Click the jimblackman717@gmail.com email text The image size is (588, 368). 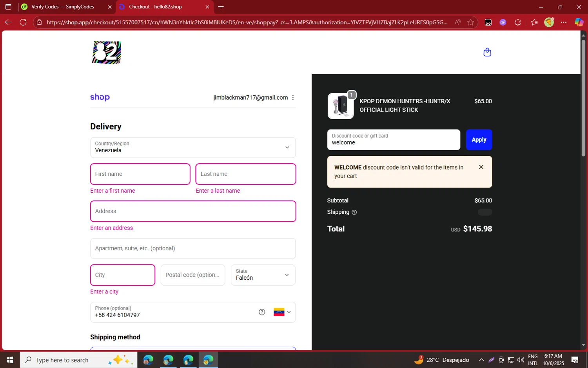coord(250,98)
